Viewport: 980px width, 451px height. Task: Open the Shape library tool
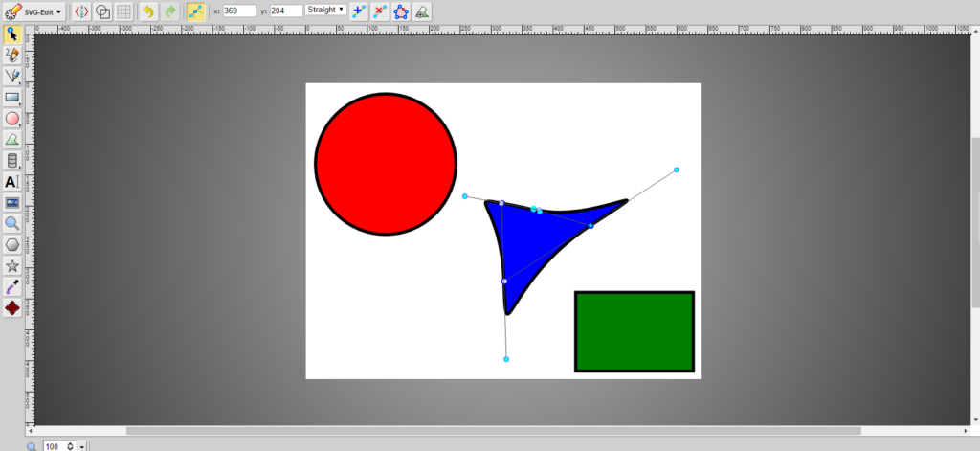click(x=12, y=161)
